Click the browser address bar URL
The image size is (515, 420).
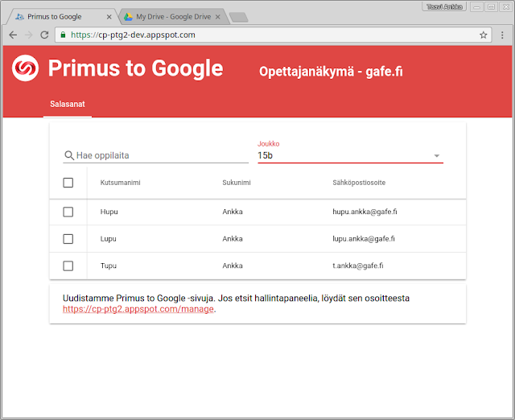(241, 35)
